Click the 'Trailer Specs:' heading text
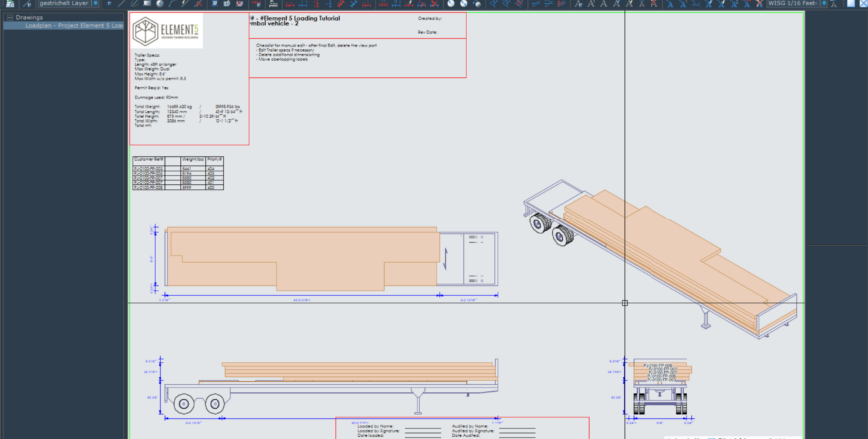Screen dimensions: 868x439 click(x=147, y=55)
